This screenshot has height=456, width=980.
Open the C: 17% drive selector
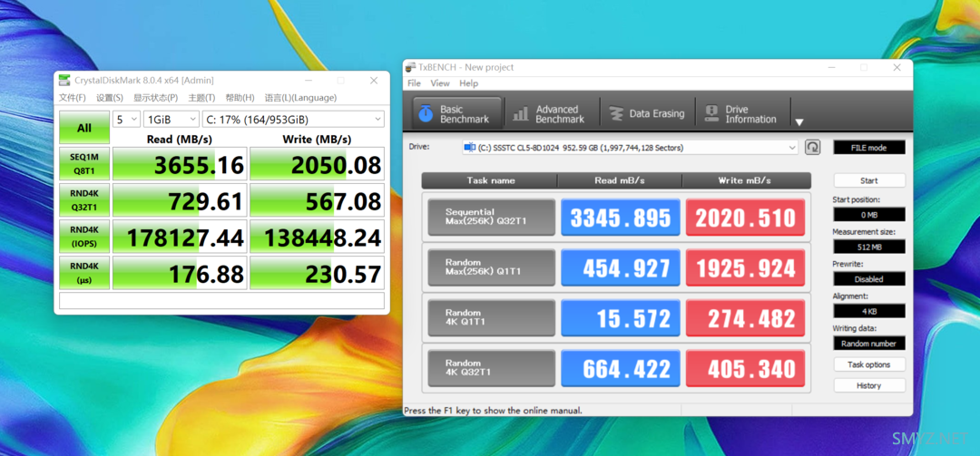pyautogui.click(x=293, y=120)
